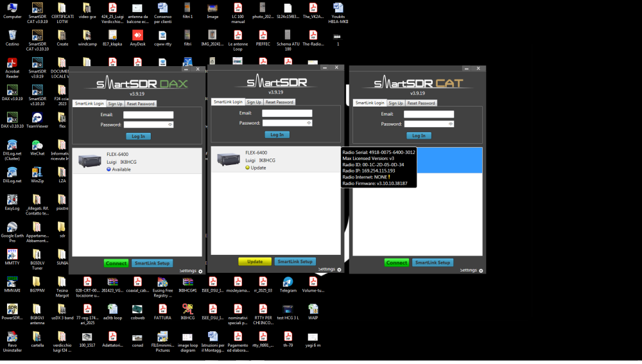Screen dimensions: 642x364
Task: Open the yagi 6 m file icon
Action: click(313, 340)
